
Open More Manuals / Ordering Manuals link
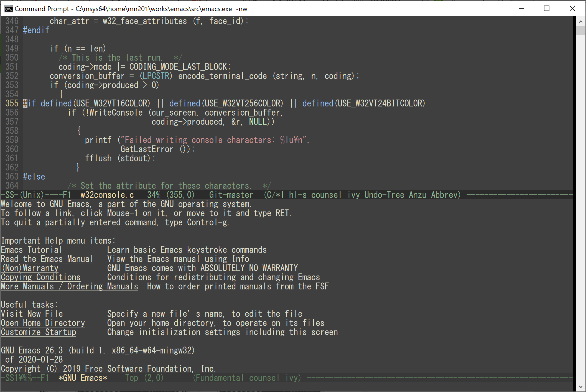[69, 286]
